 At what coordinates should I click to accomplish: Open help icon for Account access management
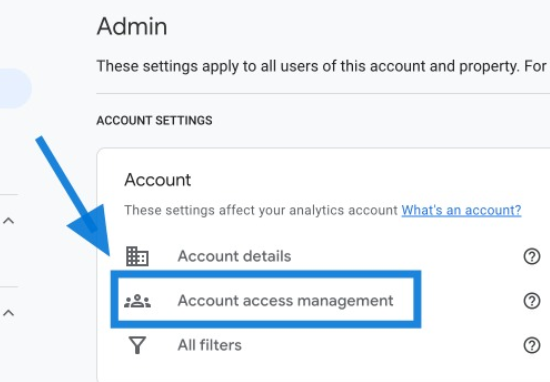532,301
